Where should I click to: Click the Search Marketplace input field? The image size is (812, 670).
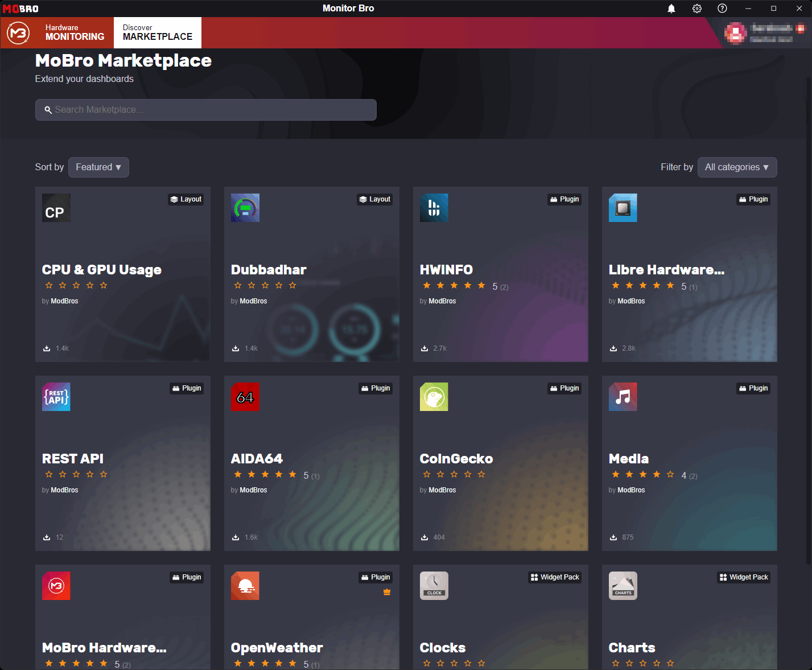pyautogui.click(x=206, y=110)
